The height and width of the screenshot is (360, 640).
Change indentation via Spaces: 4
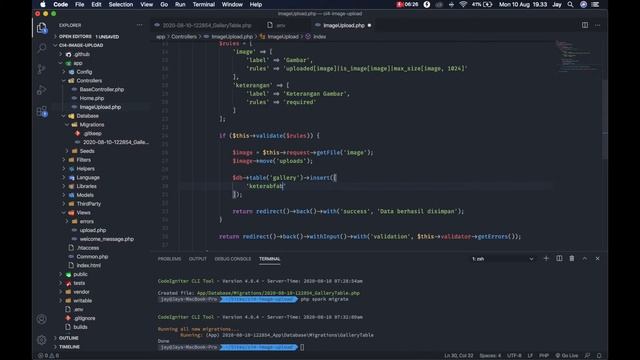point(490,356)
